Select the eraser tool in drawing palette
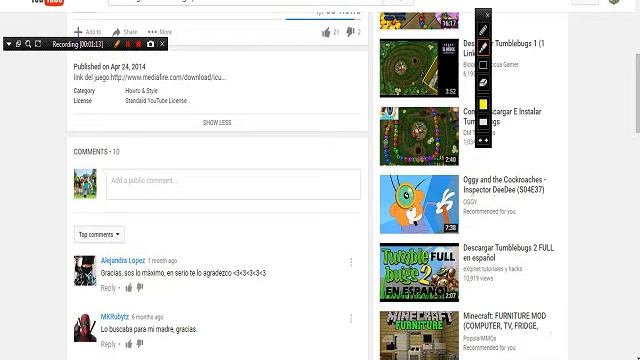This screenshot has height=360, width=640. pos(483,82)
